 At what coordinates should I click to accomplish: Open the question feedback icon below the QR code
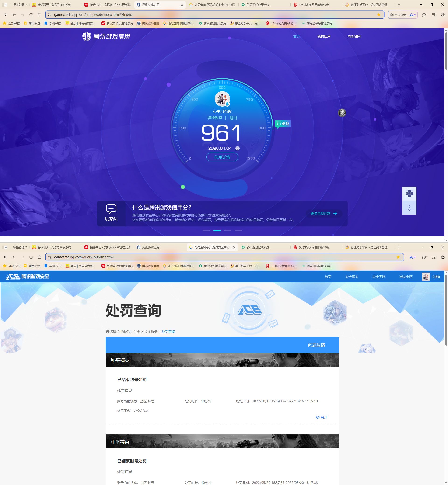click(409, 207)
